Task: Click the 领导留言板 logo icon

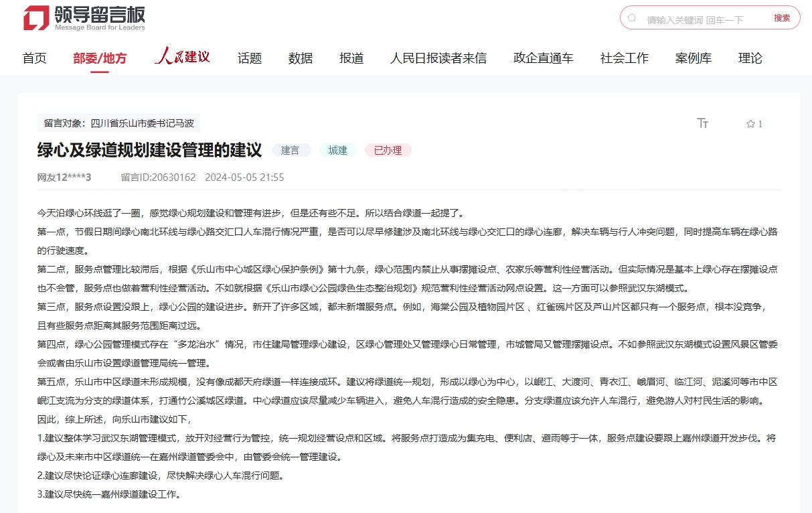Action: tap(35, 19)
